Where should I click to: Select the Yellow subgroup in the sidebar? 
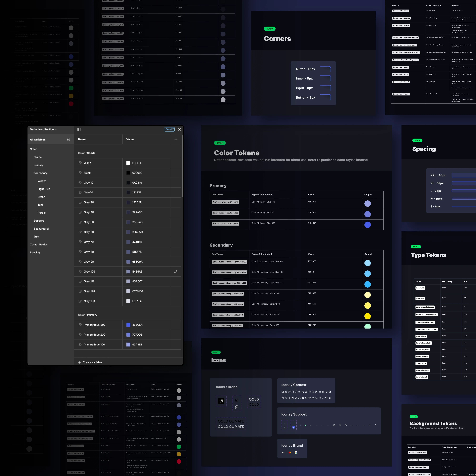(x=42, y=181)
